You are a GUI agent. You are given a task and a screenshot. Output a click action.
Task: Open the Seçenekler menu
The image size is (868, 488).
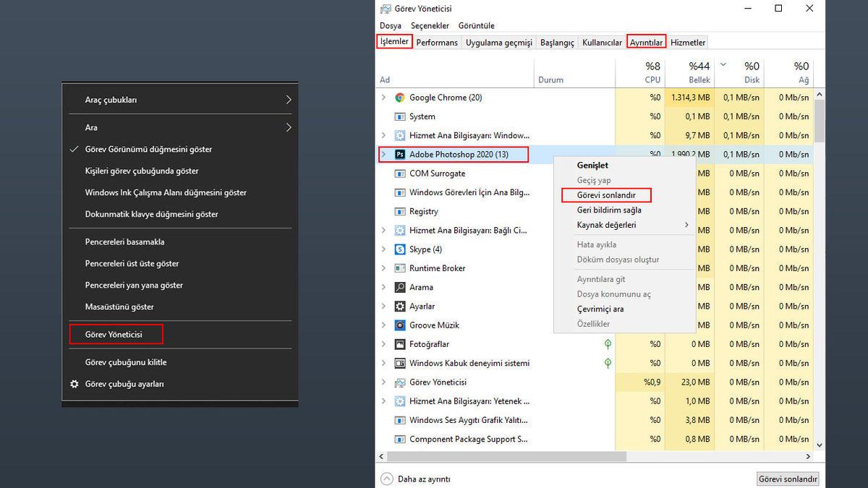430,25
